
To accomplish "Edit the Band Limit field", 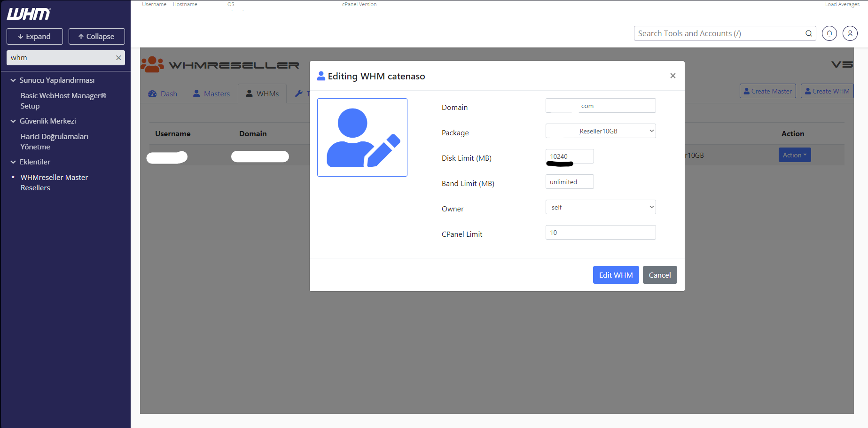I will [570, 182].
